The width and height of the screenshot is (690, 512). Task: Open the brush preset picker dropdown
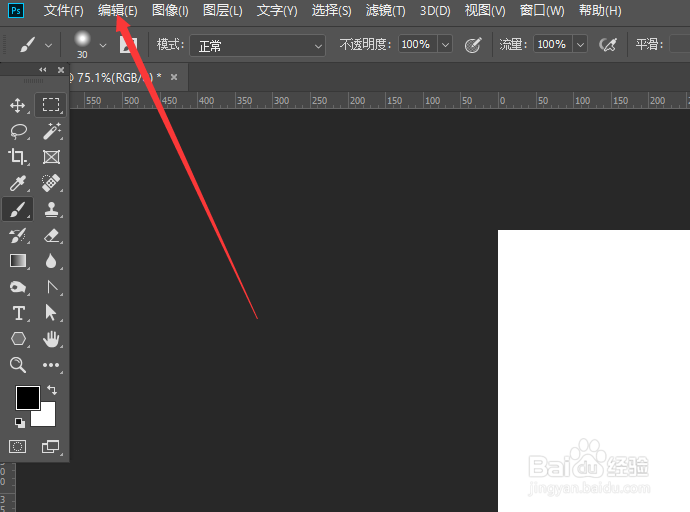[x=103, y=45]
